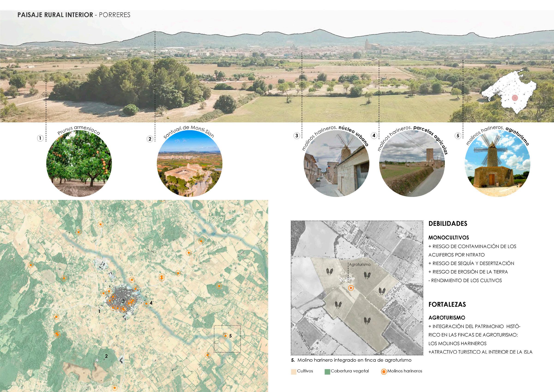Select the circled number 5 marker

pyautogui.click(x=458, y=136)
